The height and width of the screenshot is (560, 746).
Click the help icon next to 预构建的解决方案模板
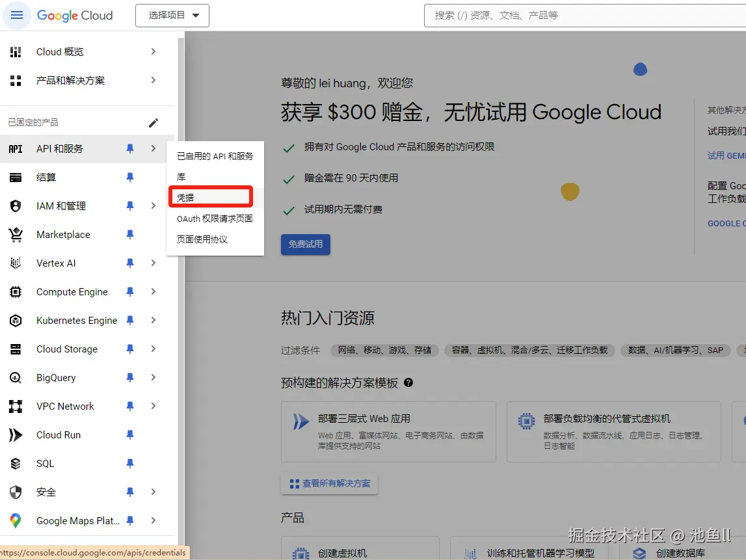coord(408,382)
